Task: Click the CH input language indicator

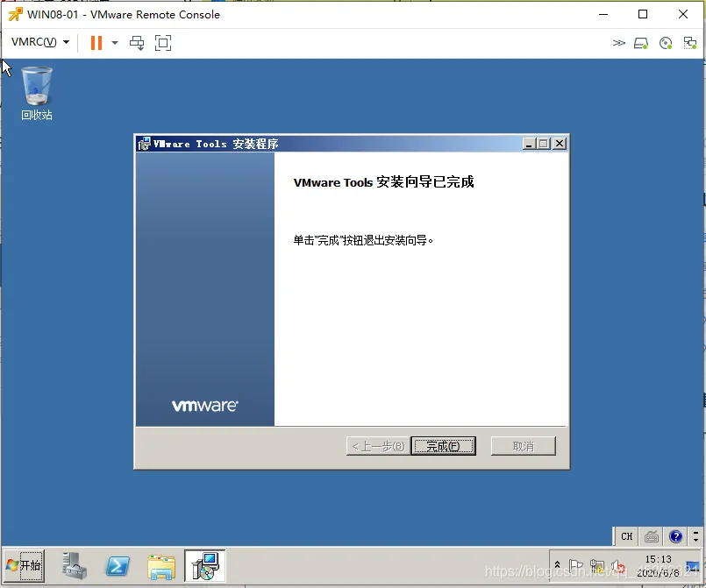Action: coord(626,536)
